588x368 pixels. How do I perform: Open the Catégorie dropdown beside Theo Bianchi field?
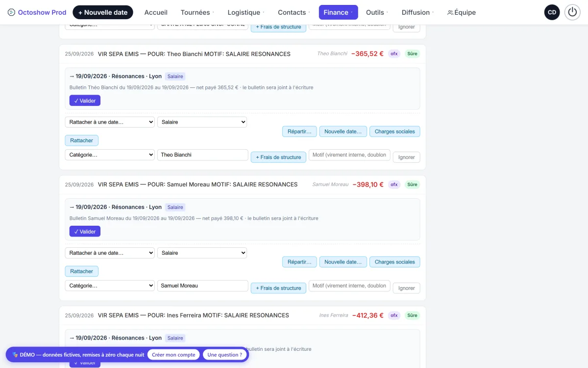coord(110,155)
